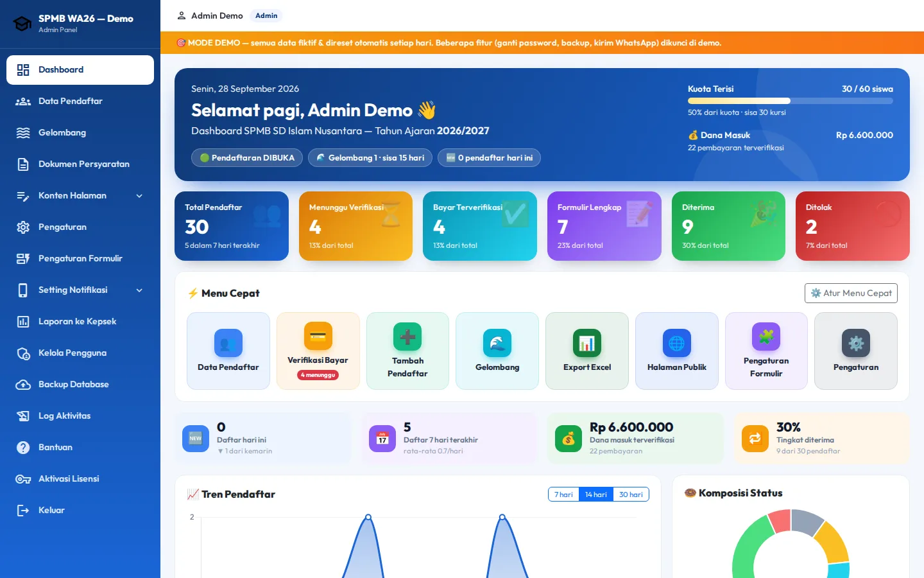
Task: Click the Aktivasi Lisensi key icon
Action: tap(23, 479)
